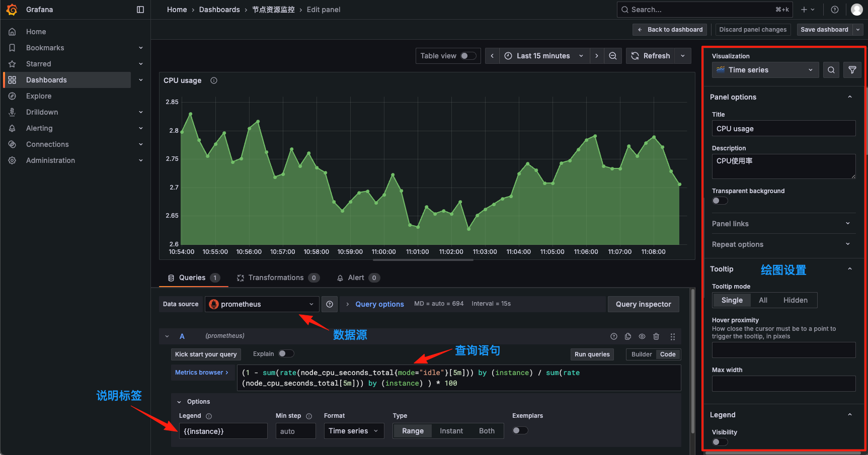Screen dimensions: 868x455
Task: Click the query A help icon
Action: pos(613,336)
